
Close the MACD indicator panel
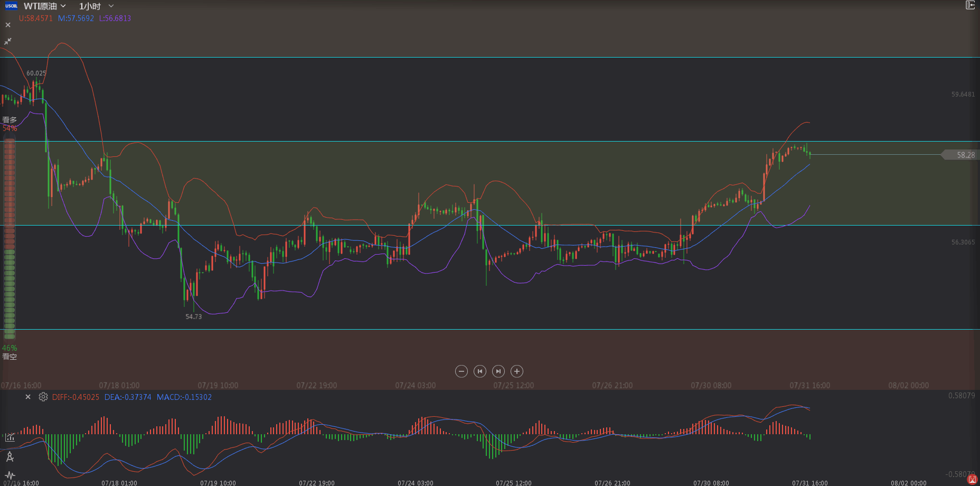(28, 397)
